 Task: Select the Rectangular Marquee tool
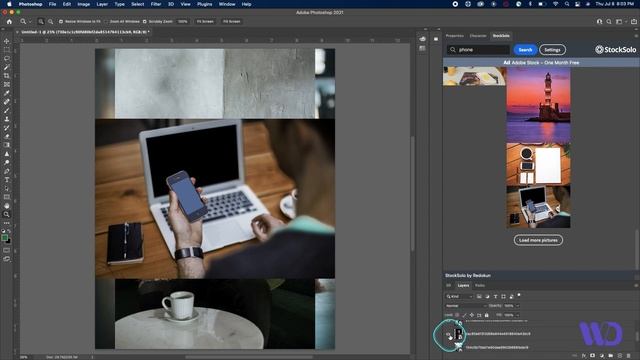(7, 50)
